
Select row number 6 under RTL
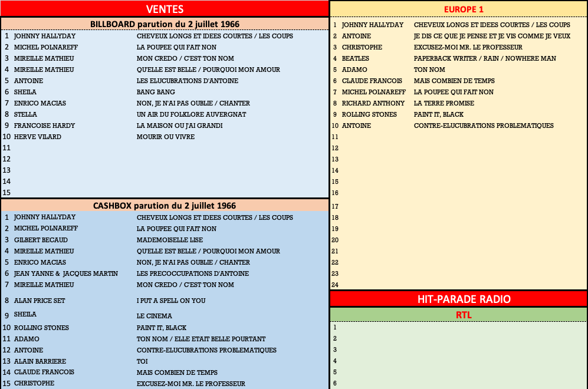335,384
